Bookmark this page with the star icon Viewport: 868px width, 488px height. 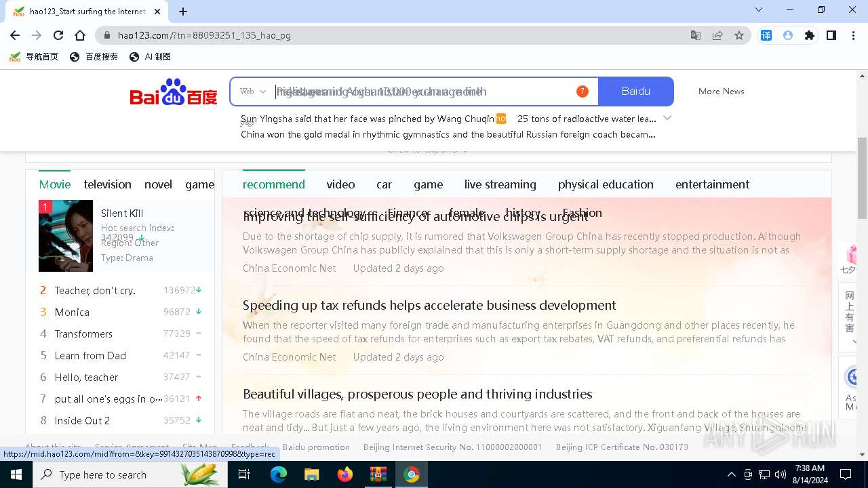(739, 35)
